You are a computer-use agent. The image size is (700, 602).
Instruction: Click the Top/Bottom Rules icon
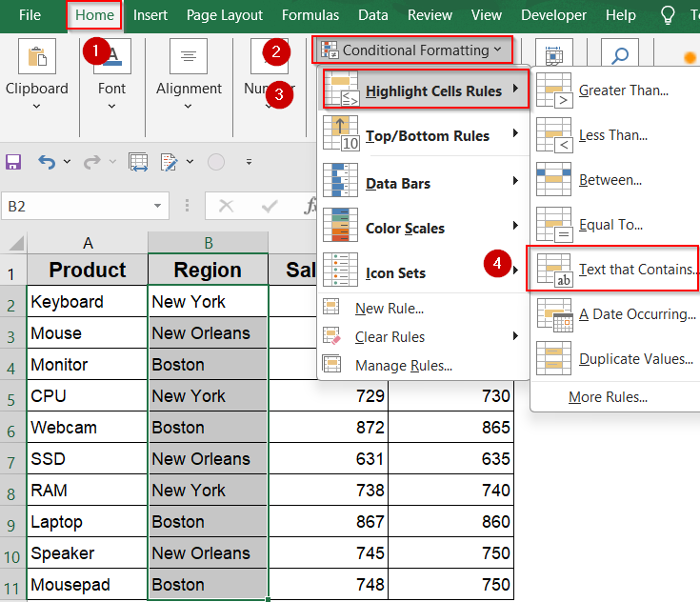pyautogui.click(x=341, y=133)
